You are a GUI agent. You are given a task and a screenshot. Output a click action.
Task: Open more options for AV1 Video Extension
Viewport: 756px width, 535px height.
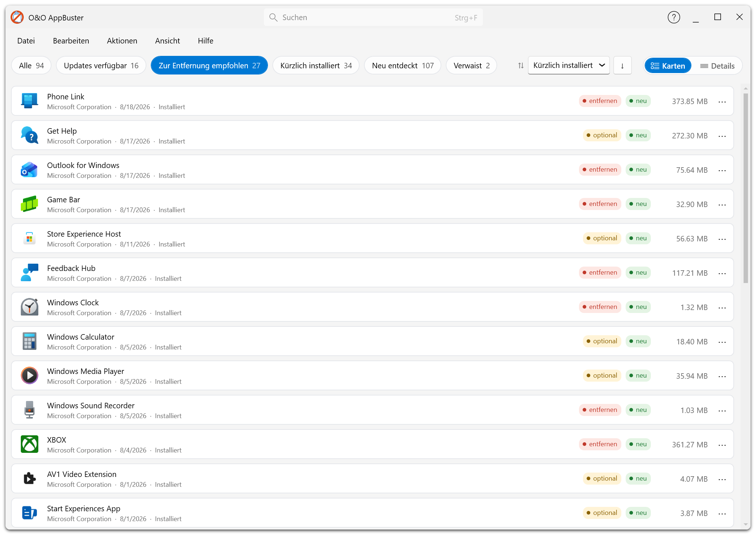click(x=722, y=479)
